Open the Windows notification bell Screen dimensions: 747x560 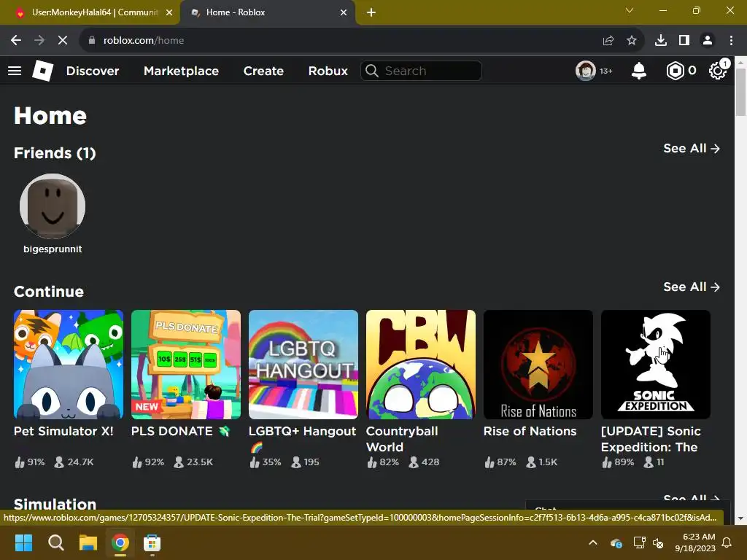(x=727, y=542)
